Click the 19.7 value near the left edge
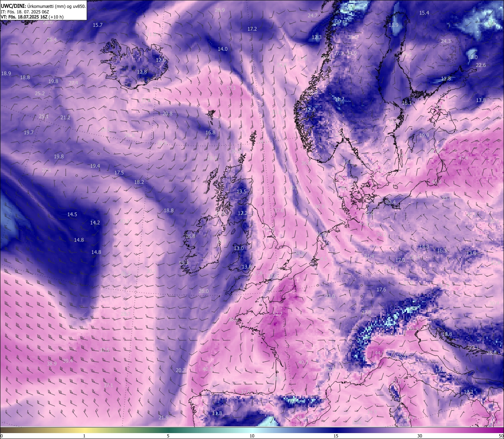The image size is (504, 439). (28, 133)
